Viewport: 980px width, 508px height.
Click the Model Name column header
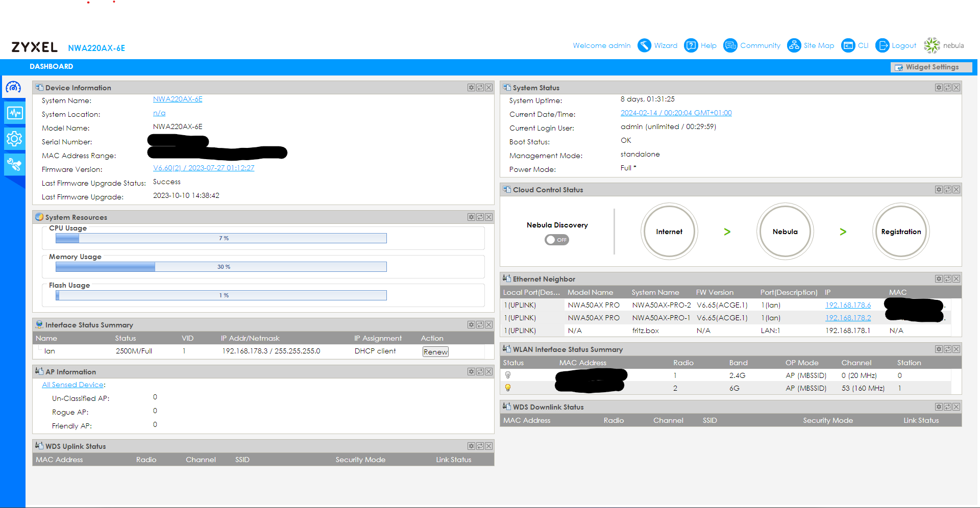click(590, 292)
